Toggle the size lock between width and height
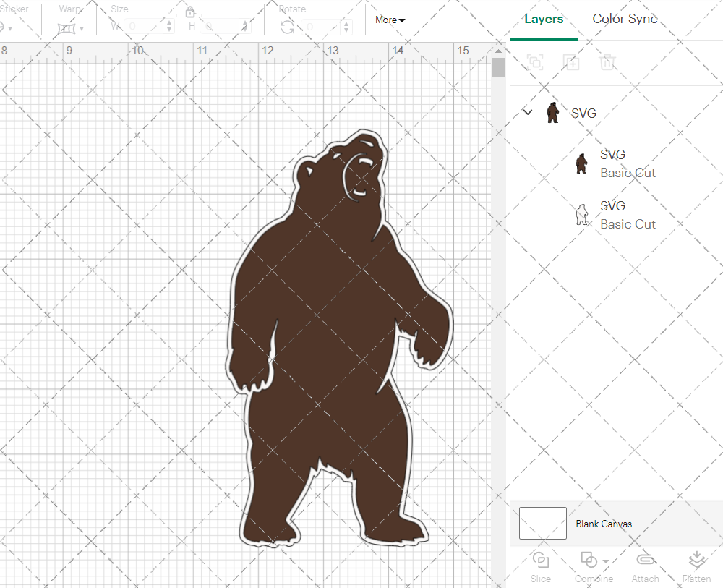The image size is (723, 588). click(190, 12)
